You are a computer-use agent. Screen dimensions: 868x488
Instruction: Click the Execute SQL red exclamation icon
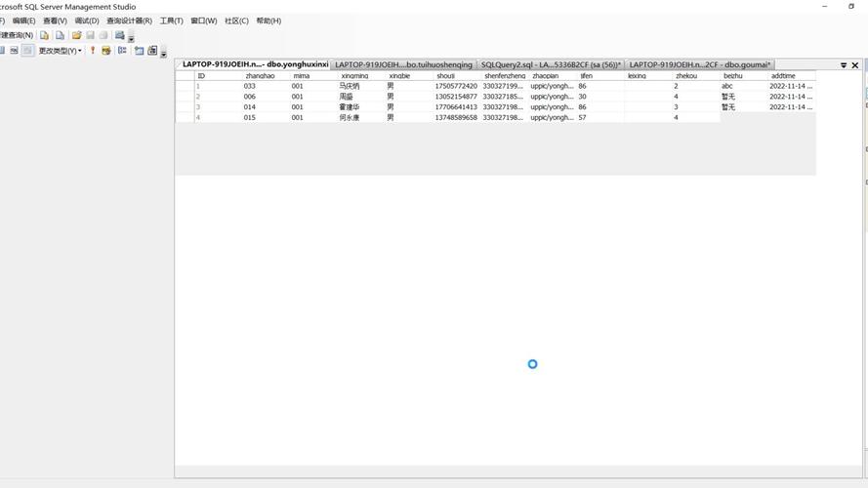tap(93, 51)
